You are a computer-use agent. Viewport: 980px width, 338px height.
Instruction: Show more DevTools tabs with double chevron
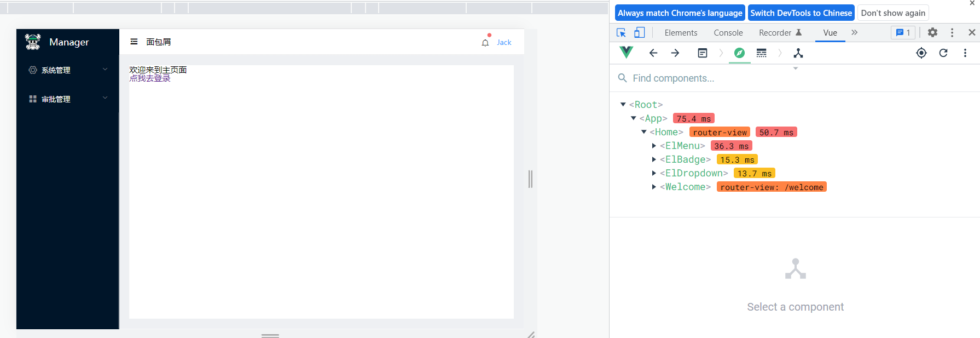point(854,33)
